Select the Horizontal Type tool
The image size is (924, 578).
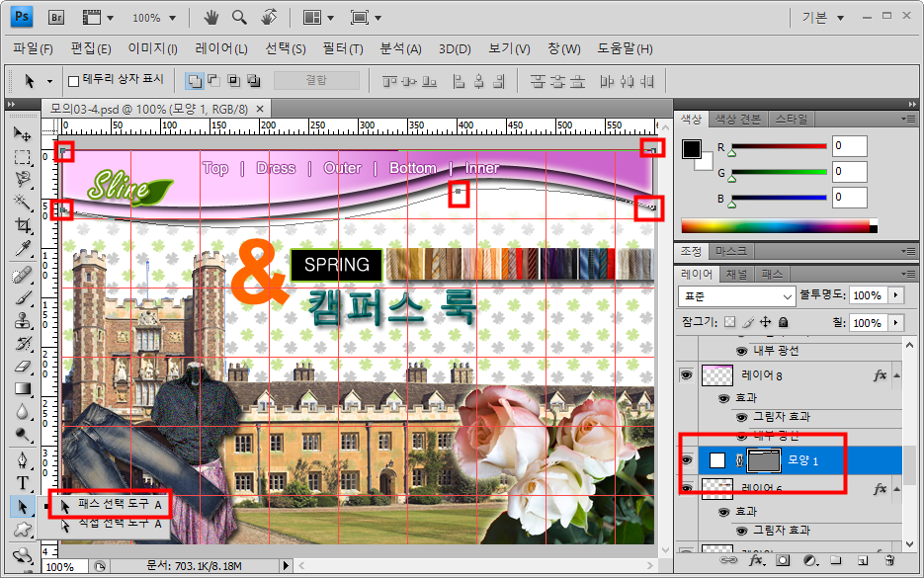click(23, 483)
